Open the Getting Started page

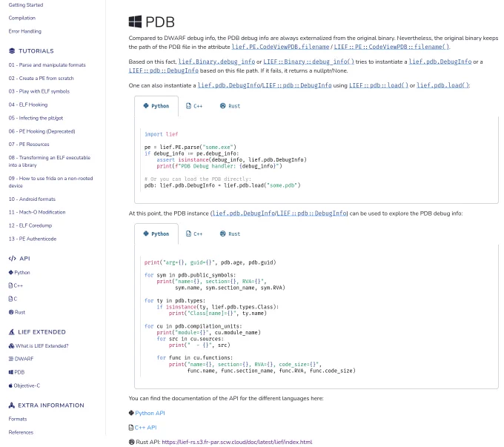point(26,5)
